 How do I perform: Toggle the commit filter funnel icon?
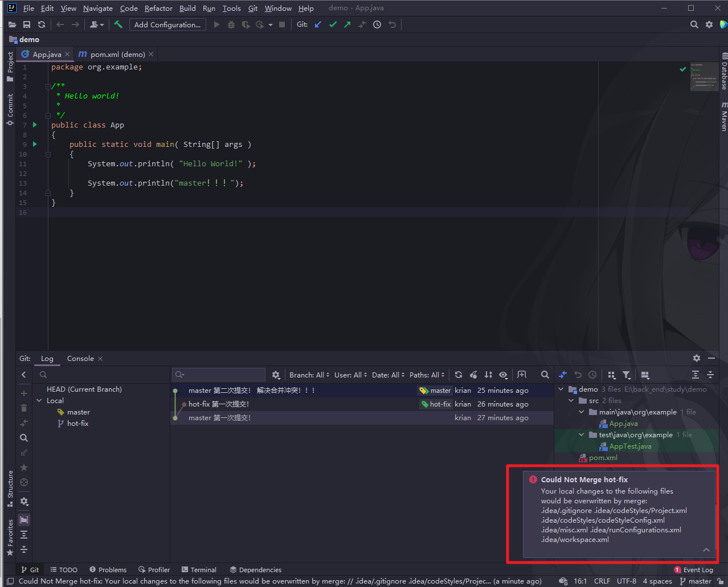click(x=626, y=375)
